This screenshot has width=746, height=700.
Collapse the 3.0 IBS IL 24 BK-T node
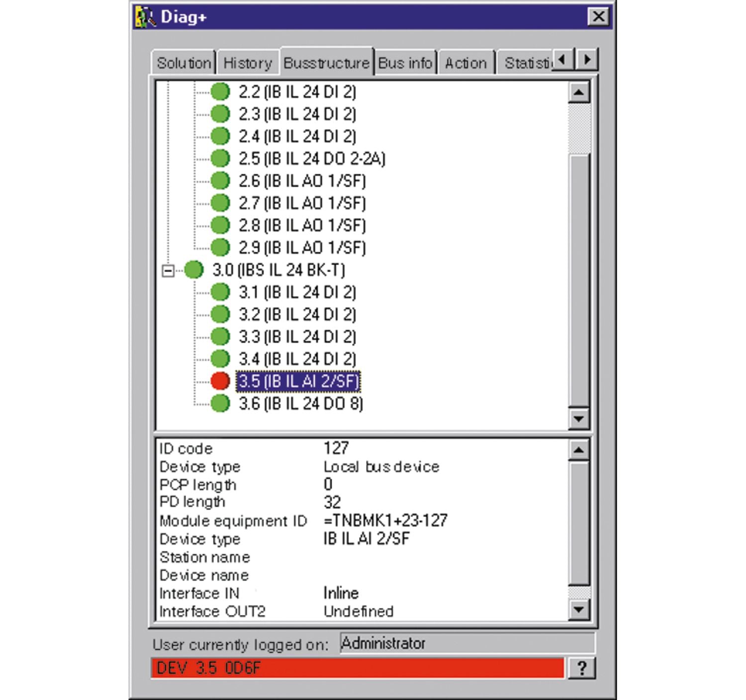pos(168,271)
